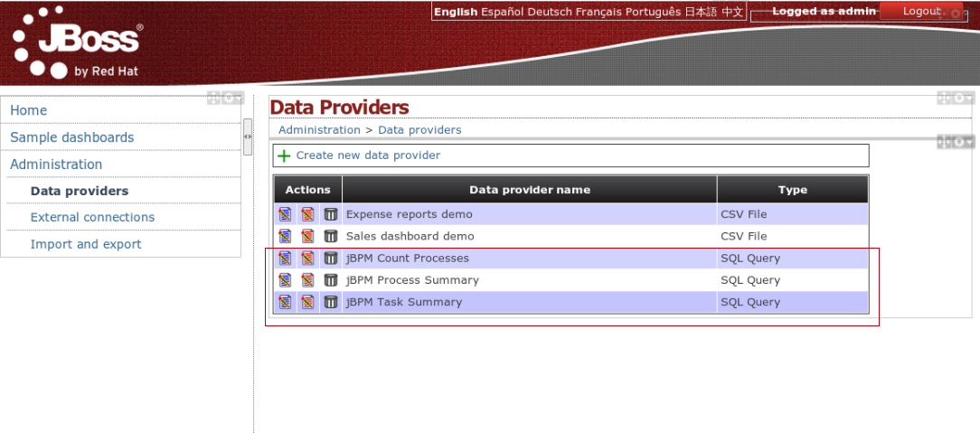Click the Actions column header
980x433 pixels.
point(307,190)
